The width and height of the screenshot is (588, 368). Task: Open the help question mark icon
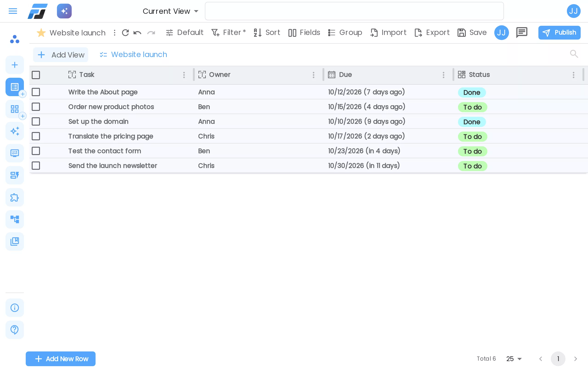[x=14, y=330]
